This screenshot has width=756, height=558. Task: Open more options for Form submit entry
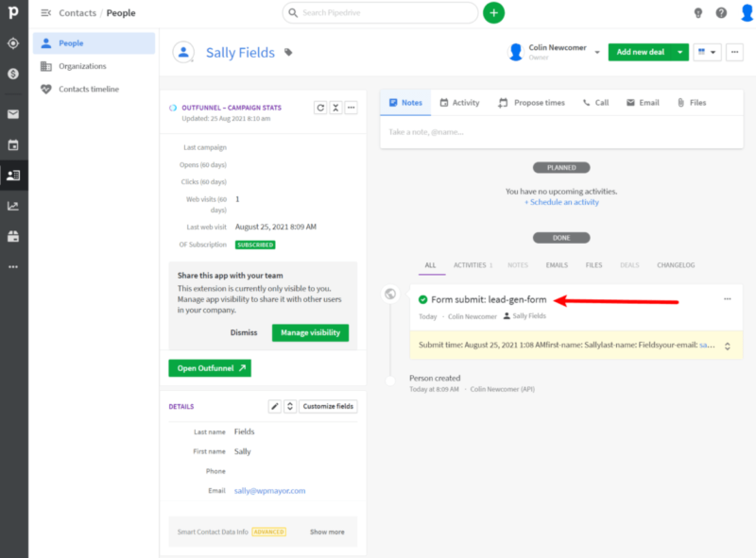(x=727, y=299)
